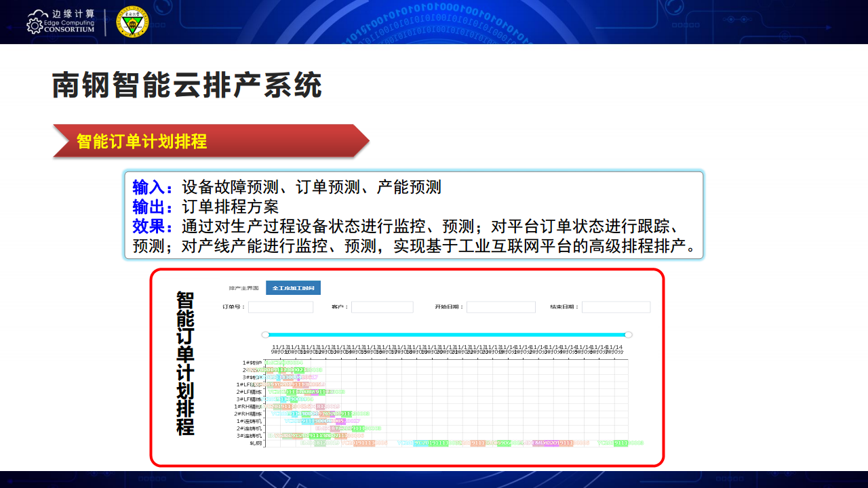Click the rightmost green bar in 轧钢 row
The width and height of the screenshot is (868, 488).
pyautogui.click(x=620, y=443)
